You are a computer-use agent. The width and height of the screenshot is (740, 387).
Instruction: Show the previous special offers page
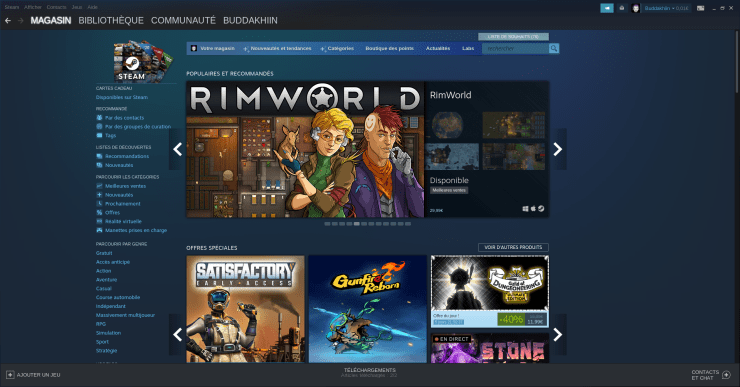click(x=177, y=335)
